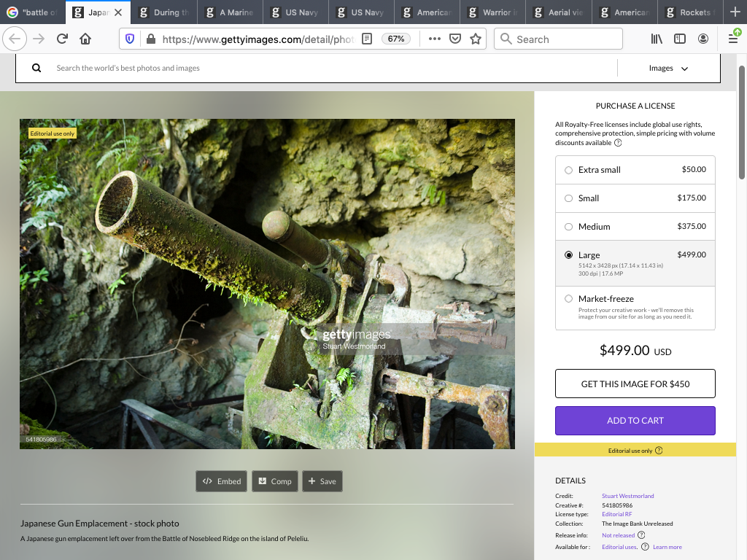Screen dimensions: 747x560
Task: Open the Firefox library icon
Action: 657,39
